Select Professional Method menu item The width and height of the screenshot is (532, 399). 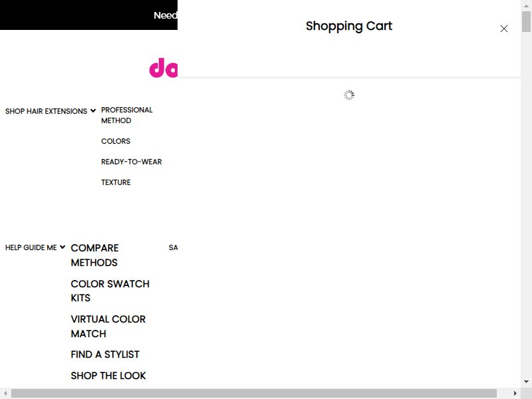[127, 115]
